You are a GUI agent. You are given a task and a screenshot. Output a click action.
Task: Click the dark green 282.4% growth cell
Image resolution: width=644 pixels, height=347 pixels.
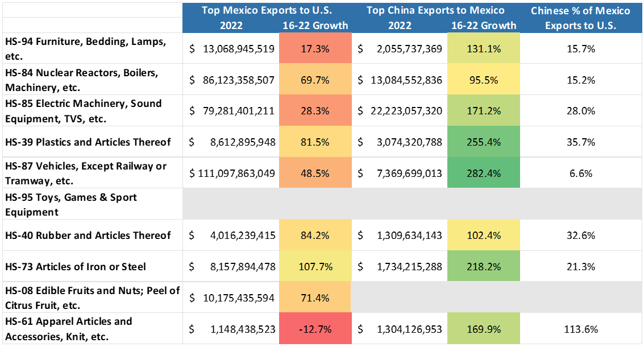(483, 173)
